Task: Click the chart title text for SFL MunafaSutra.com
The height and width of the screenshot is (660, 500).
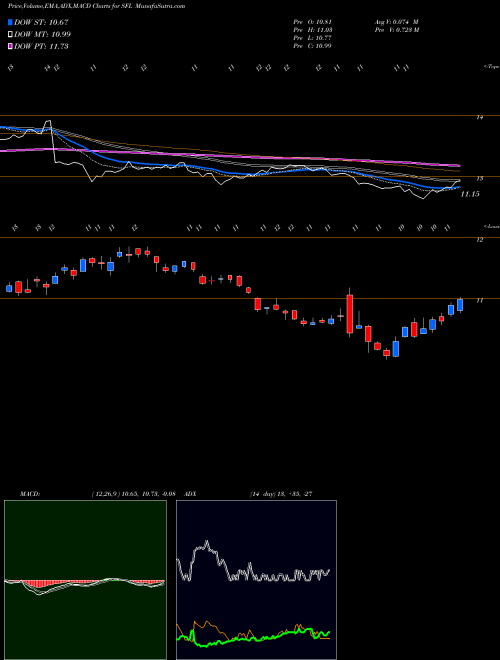Action: [x=96, y=6]
